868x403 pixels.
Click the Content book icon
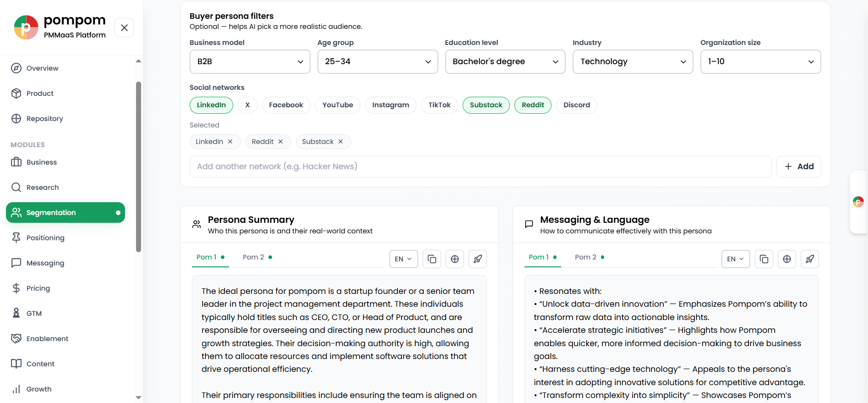16,364
